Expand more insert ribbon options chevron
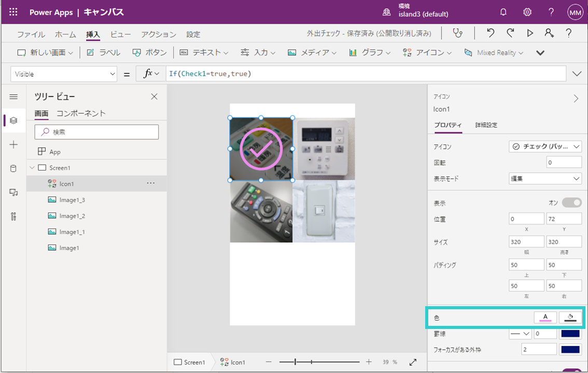 (540, 53)
